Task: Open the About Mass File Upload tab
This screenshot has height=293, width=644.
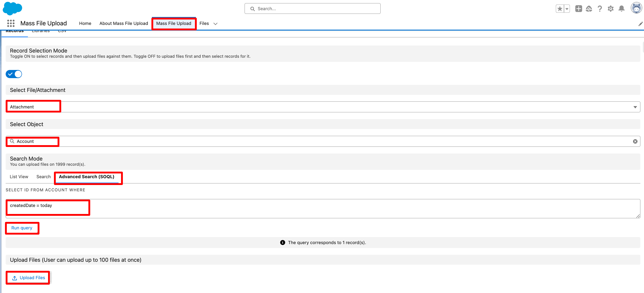Action: point(124,23)
